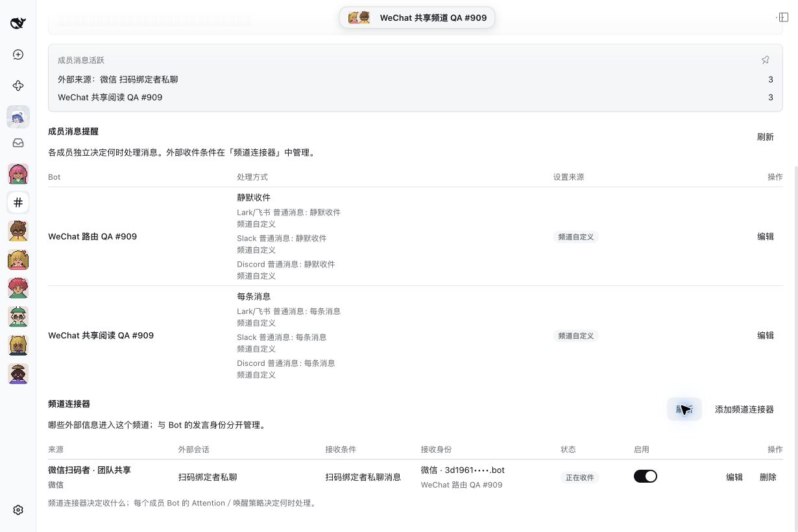Open the inbox tray icon
The width and height of the screenshot is (798, 532).
(x=18, y=143)
